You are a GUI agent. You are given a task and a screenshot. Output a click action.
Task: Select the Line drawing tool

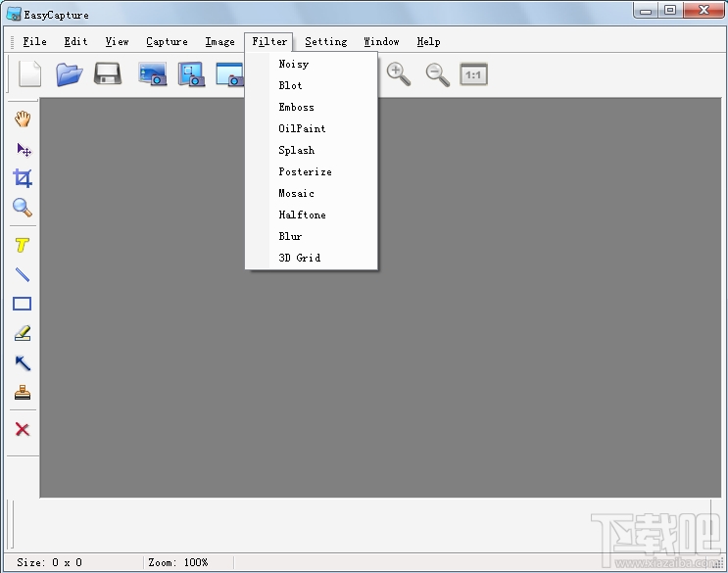[23, 274]
